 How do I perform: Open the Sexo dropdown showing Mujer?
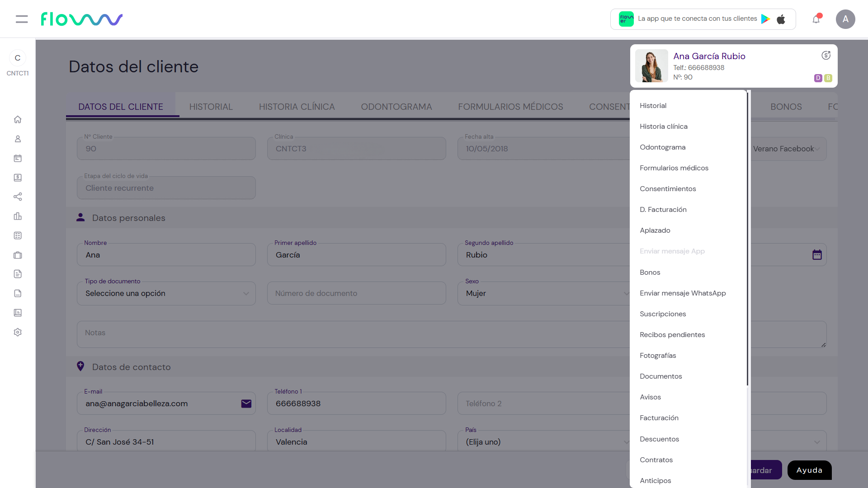coord(542,293)
